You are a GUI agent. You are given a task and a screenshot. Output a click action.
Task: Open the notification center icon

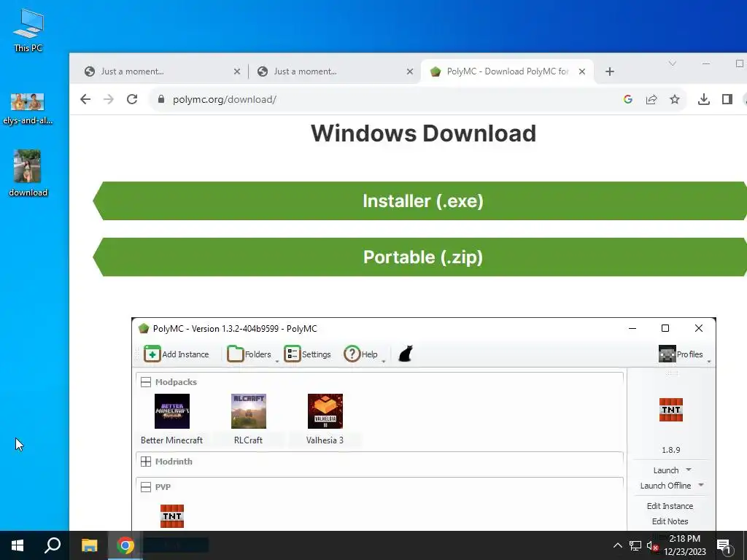coord(724,545)
